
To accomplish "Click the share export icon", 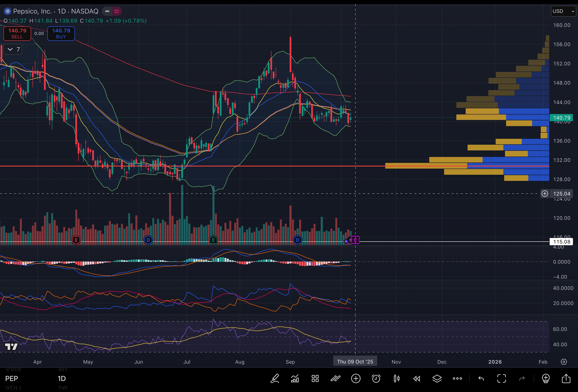I will [566, 379].
